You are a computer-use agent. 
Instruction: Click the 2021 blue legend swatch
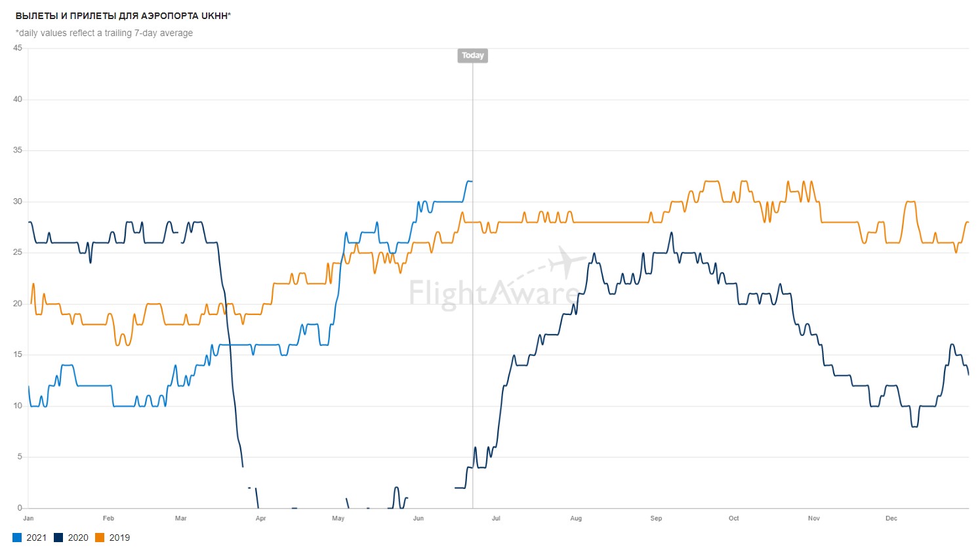point(17,538)
